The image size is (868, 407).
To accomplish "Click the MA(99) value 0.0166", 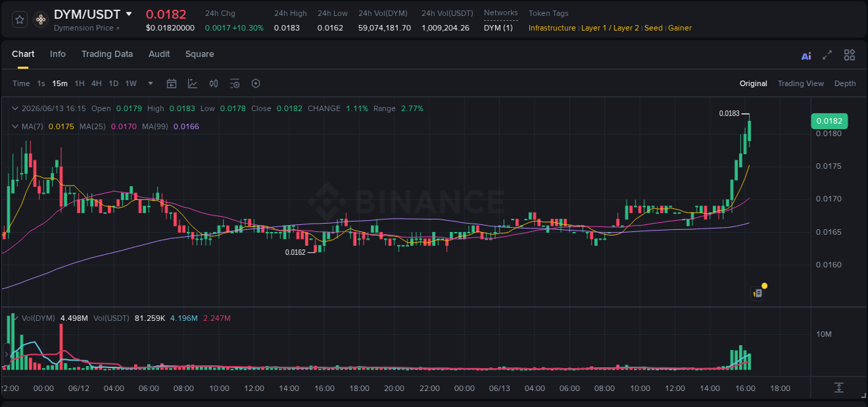I will (x=186, y=126).
